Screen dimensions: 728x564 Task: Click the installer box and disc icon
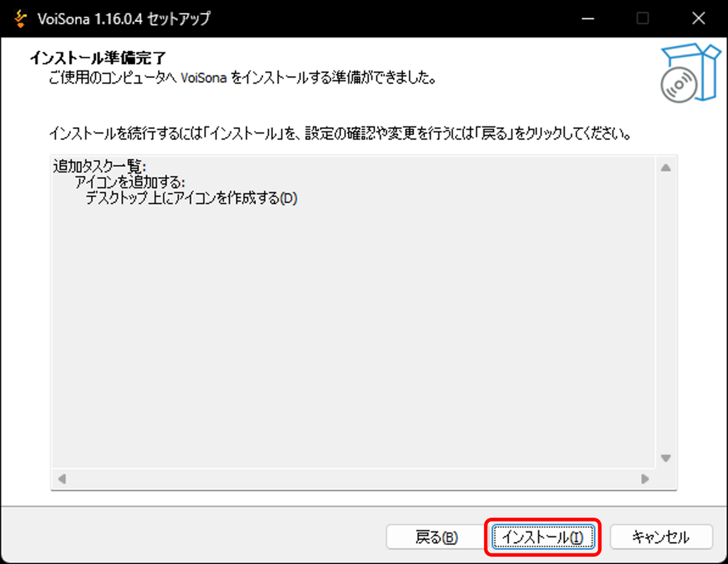coord(690,73)
